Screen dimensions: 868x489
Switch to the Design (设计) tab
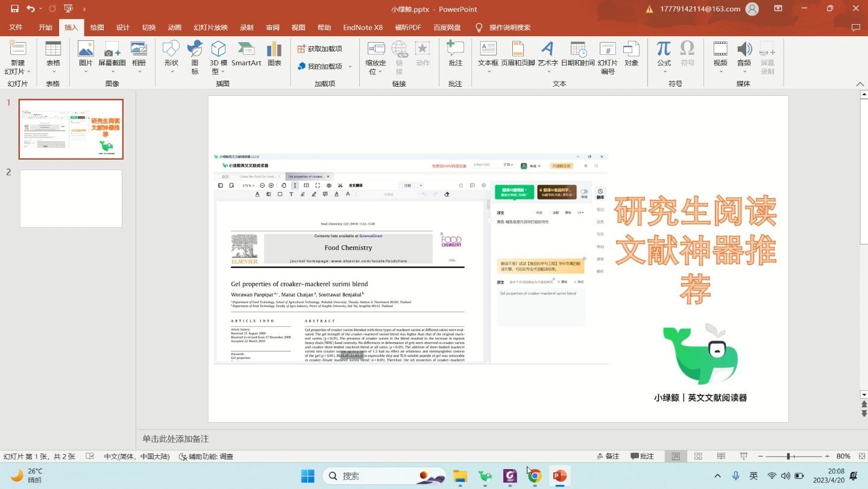tap(123, 28)
